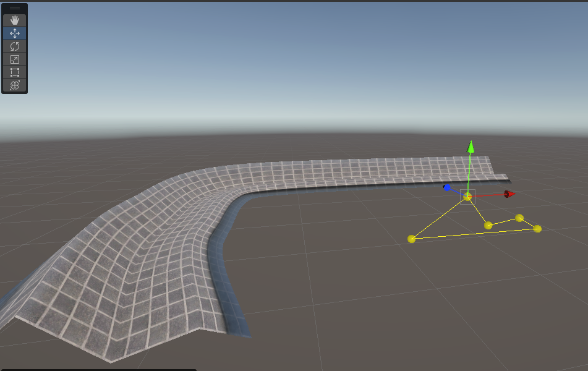Enable the combined Transform tool
This screenshot has height=371, width=588.
point(15,85)
